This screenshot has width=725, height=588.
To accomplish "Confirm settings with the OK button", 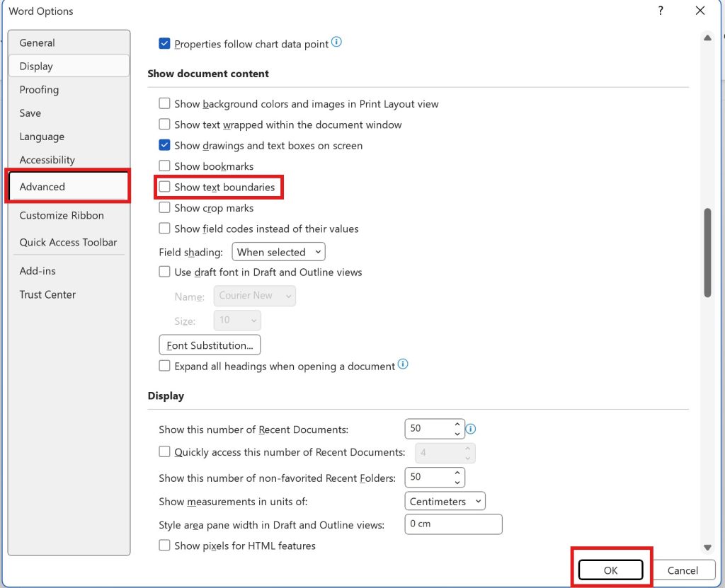I will [x=610, y=570].
